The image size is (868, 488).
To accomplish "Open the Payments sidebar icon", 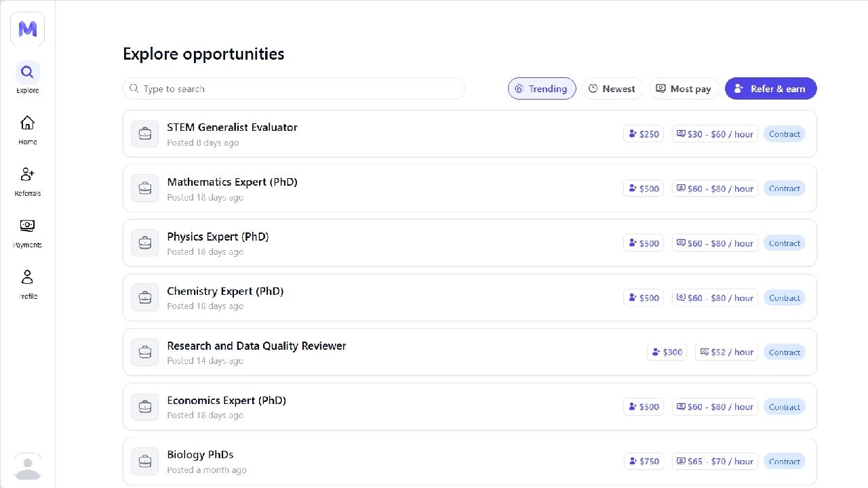I will coord(28,226).
